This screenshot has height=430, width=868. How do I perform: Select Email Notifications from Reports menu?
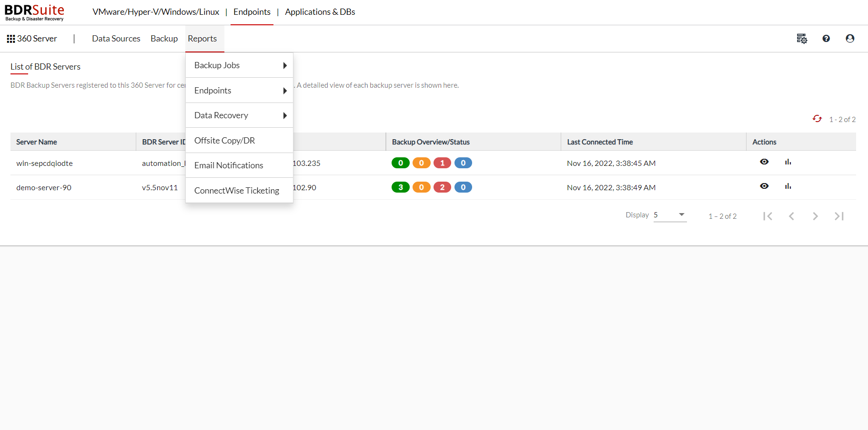(239, 165)
